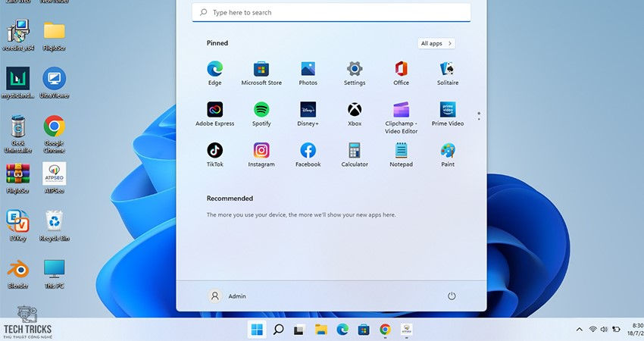Select the Recycle Bin on desktop
The height and width of the screenshot is (341, 644).
[x=55, y=225]
